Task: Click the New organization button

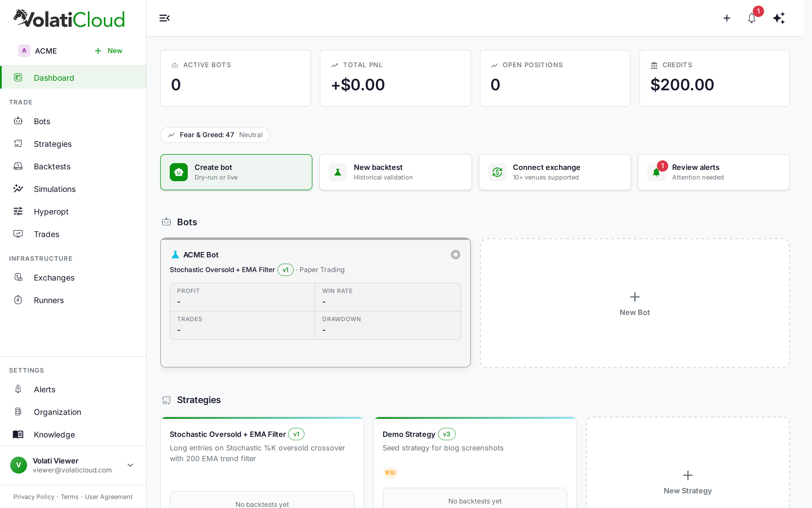Action: 108,51
